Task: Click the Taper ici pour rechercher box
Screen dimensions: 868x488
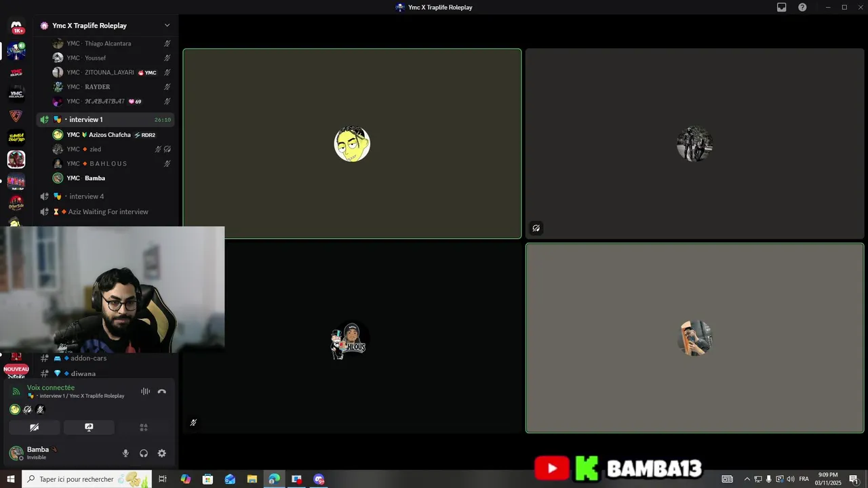Action: (x=87, y=479)
